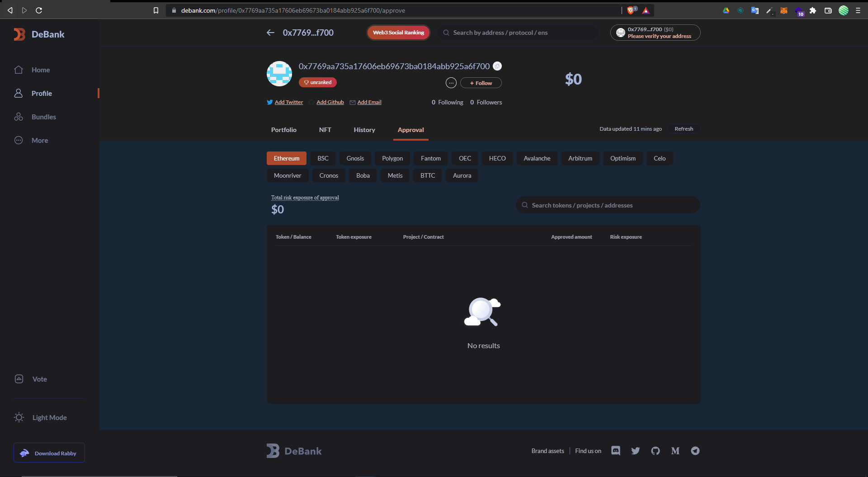Viewport: 868px width, 477px height.
Task: Select the Polygon chain filter
Action: (x=392, y=158)
